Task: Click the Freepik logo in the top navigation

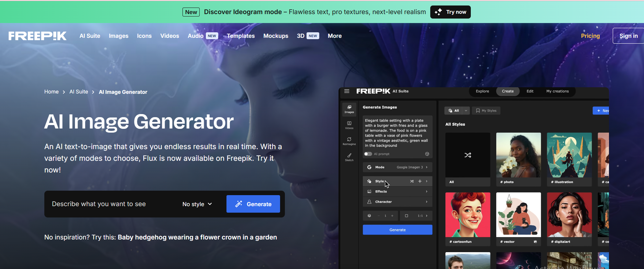Action: point(37,36)
